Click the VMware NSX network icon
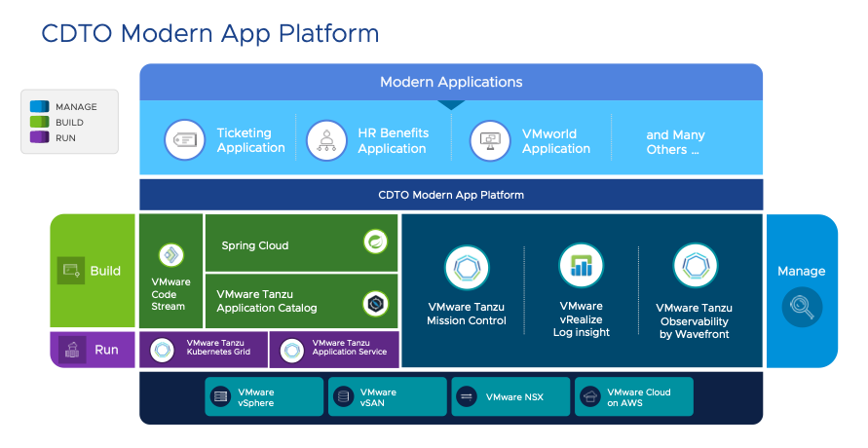Viewport: 868px width, 448px height. pyautogui.click(x=466, y=396)
